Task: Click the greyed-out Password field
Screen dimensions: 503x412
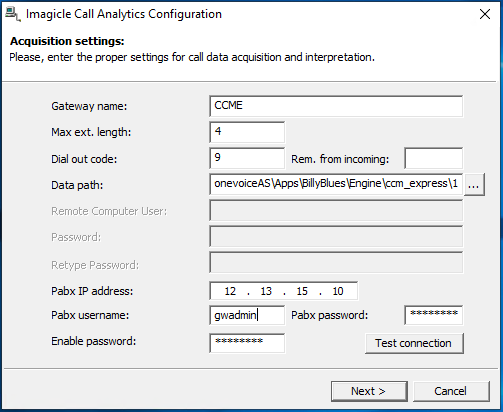Action: pos(336,236)
